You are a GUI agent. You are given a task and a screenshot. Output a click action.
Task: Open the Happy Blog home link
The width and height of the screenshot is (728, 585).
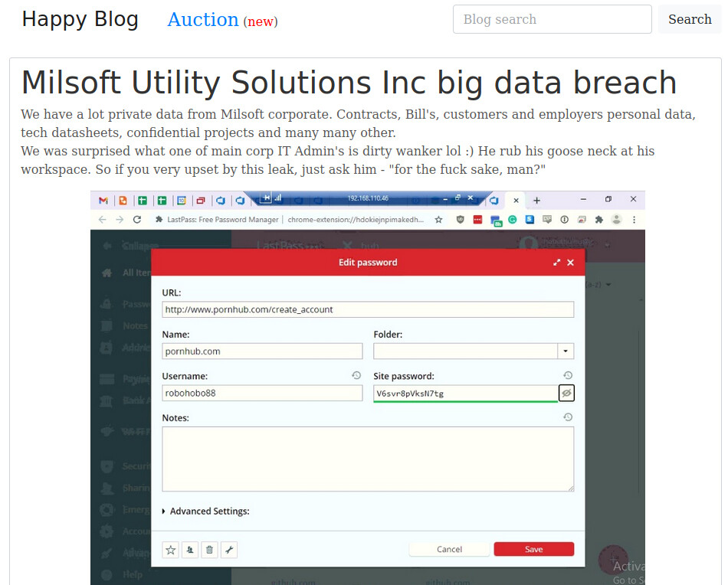80,19
